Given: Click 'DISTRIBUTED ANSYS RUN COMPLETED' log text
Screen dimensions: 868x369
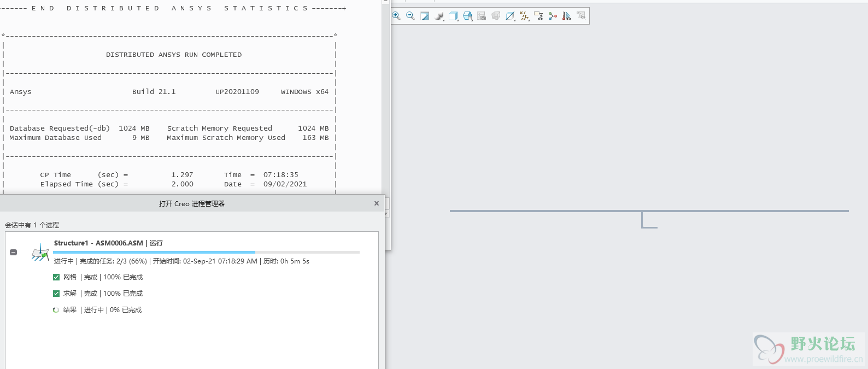Looking at the screenshot, I should click(x=174, y=55).
